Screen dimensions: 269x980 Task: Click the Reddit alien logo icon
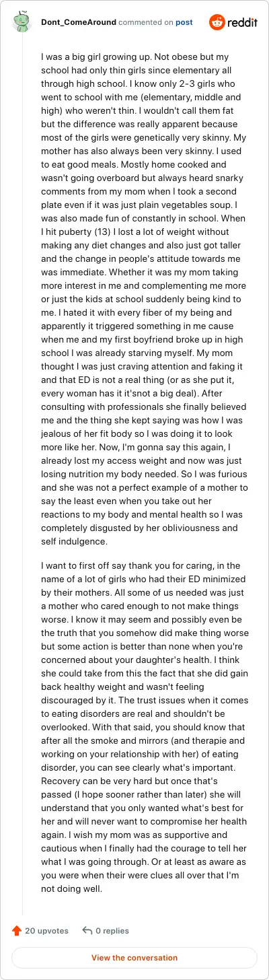tap(217, 22)
